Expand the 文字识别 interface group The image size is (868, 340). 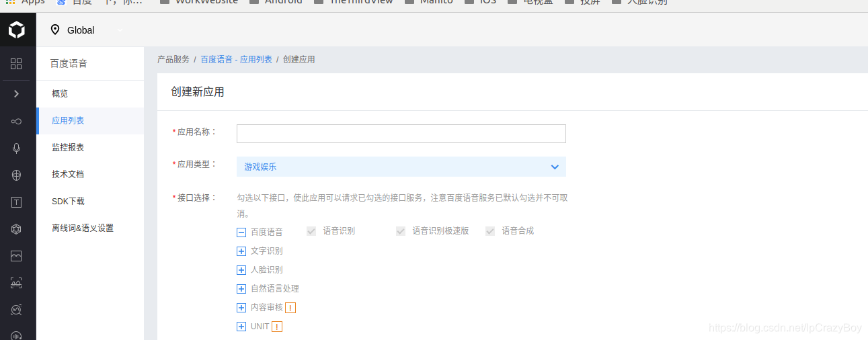pos(241,251)
